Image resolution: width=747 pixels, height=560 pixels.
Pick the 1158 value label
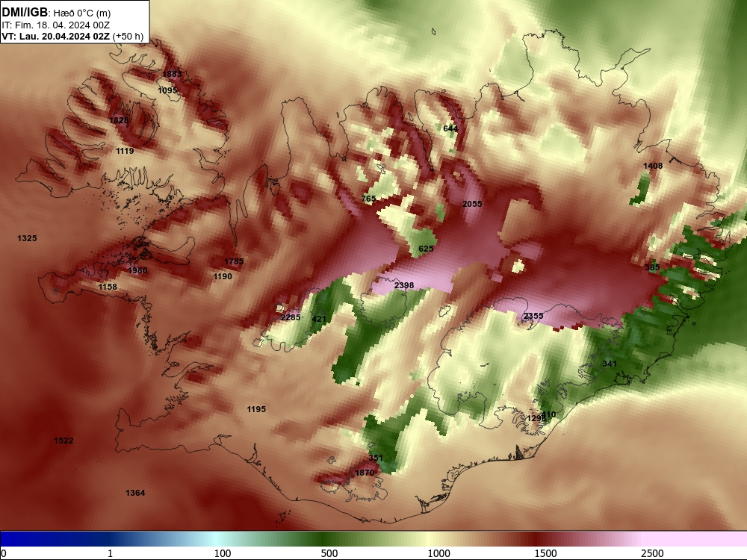[x=108, y=287]
